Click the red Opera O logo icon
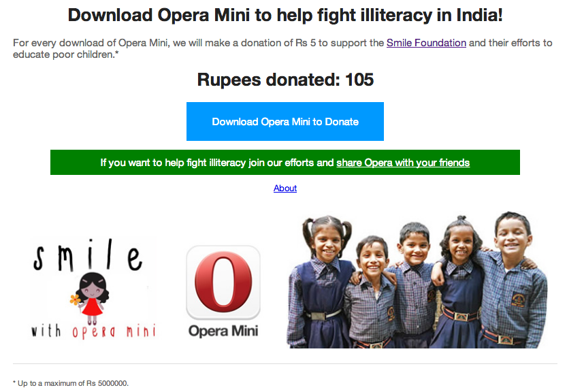This screenshot has width=567, height=392. pyautogui.click(x=223, y=282)
